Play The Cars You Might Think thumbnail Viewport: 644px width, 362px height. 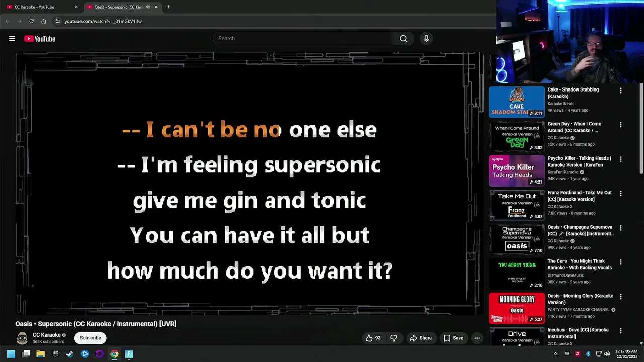coord(517,274)
